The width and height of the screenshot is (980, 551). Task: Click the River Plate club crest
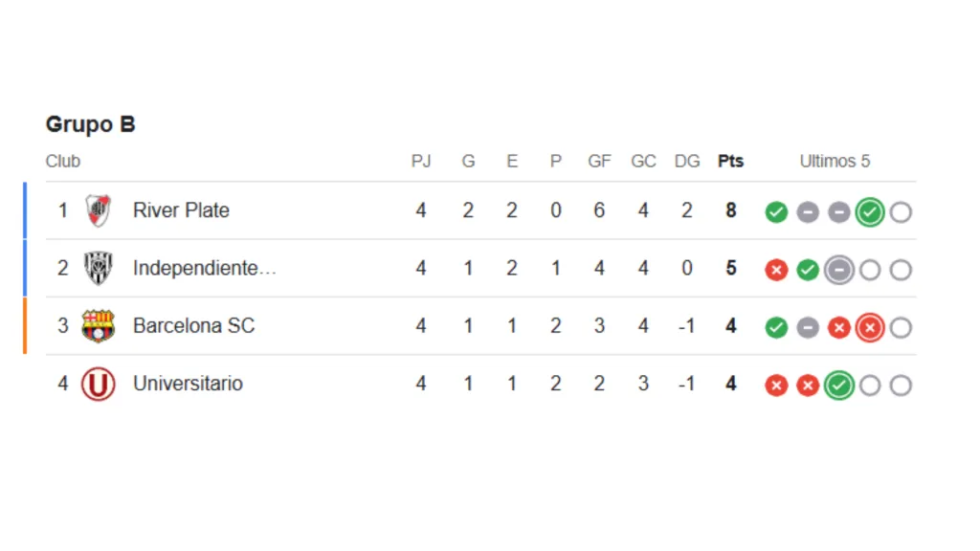click(x=99, y=210)
